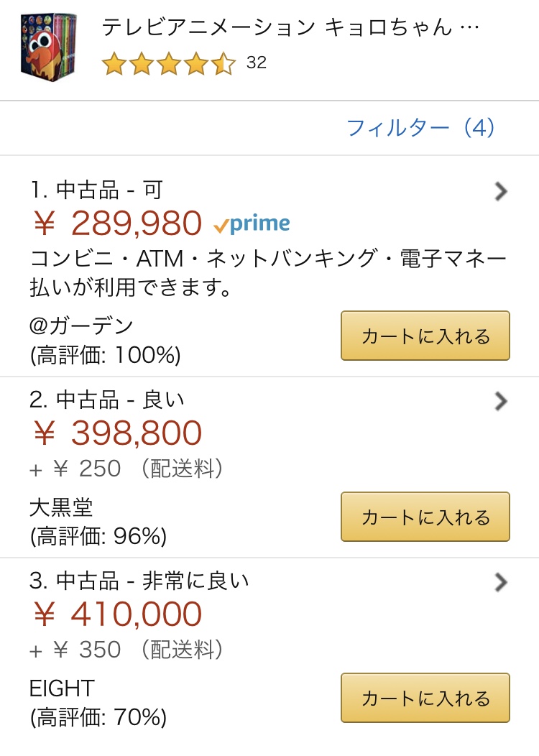Click the Prime badge on first offer

(252, 224)
